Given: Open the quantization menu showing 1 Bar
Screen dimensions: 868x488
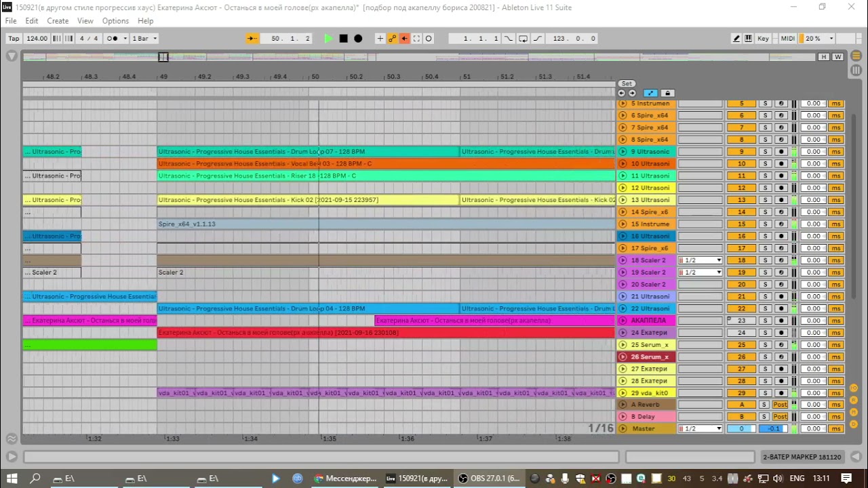Looking at the screenshot, I should pyautogui.click(x=144, y=39).
